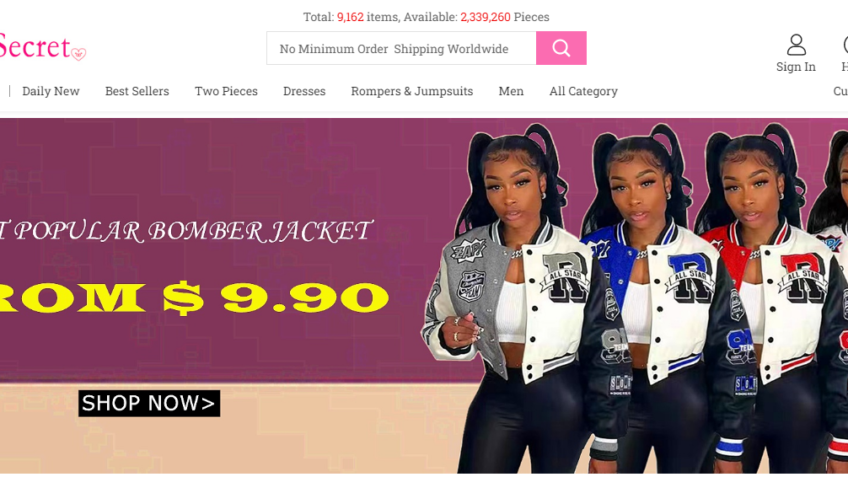848x477 pixels.
Task: Expand the All Category menu
Action: pyautogui.click(x=584, y=91)
